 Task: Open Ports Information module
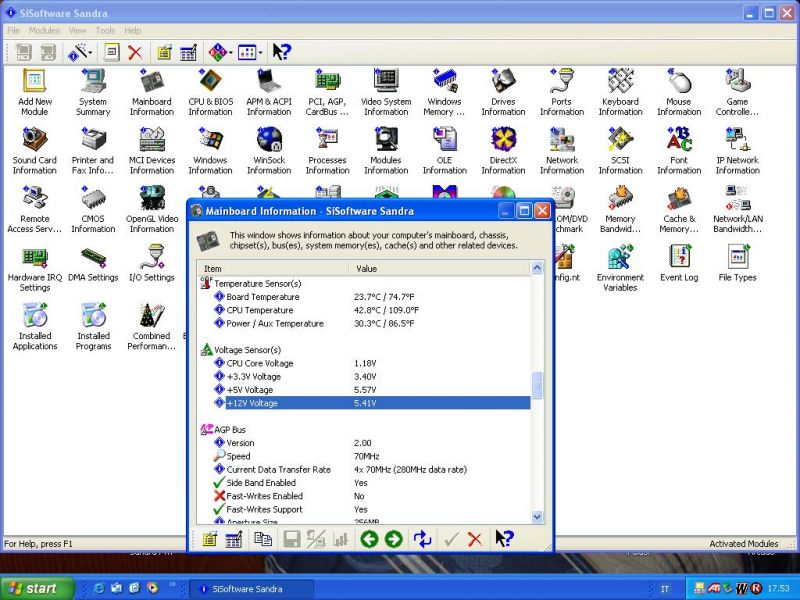[x=562, y=93]
